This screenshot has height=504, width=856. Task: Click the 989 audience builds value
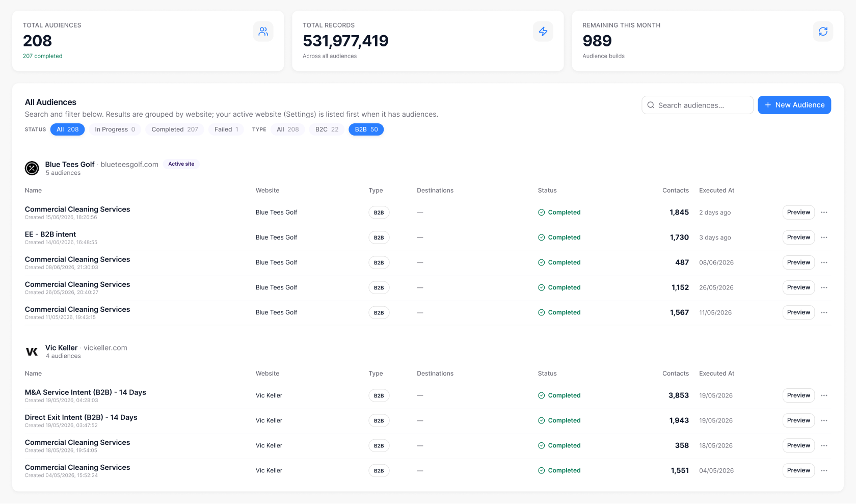coord(597,41)
